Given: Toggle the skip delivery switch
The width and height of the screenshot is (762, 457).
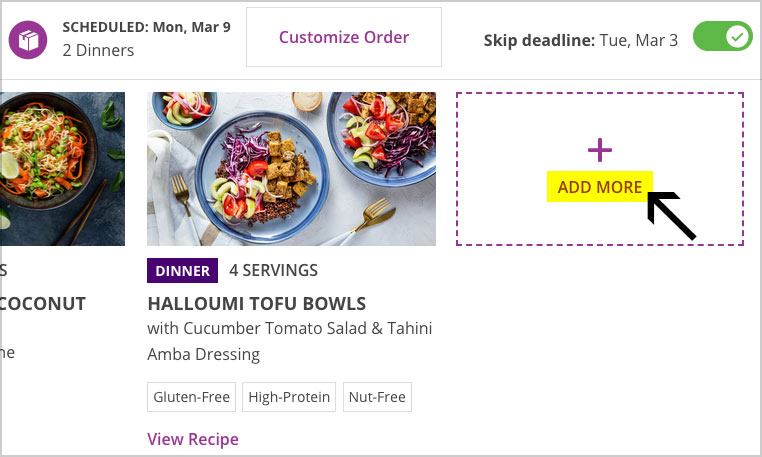Looking at the screenshot, I should [x=723, y=36].
